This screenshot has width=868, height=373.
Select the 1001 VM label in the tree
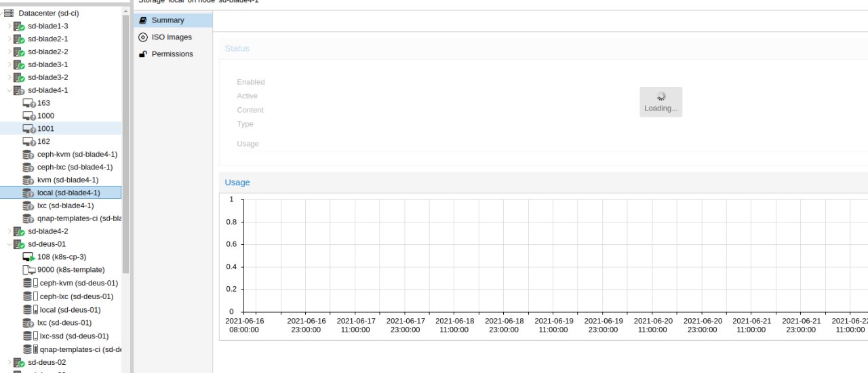pyautogui.click(x=45, y=129)
